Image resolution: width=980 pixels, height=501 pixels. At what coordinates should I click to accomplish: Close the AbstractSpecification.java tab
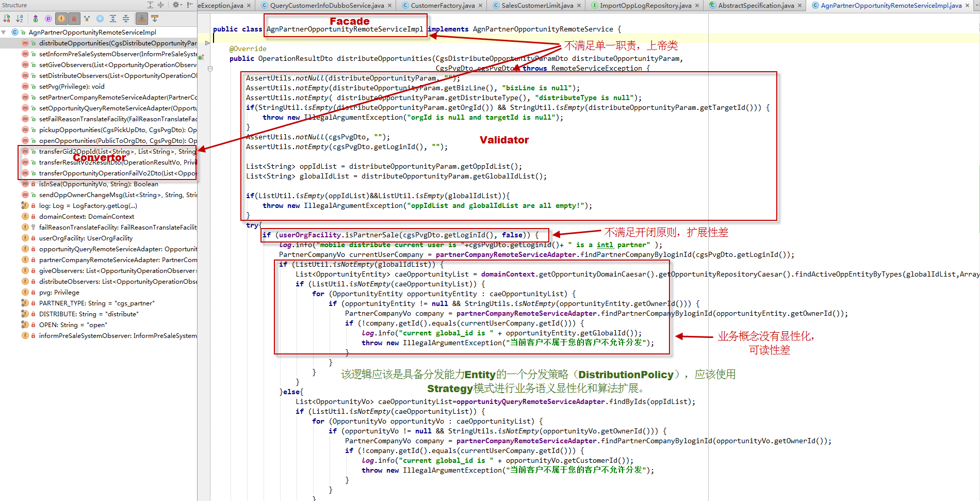pos(800,6)
